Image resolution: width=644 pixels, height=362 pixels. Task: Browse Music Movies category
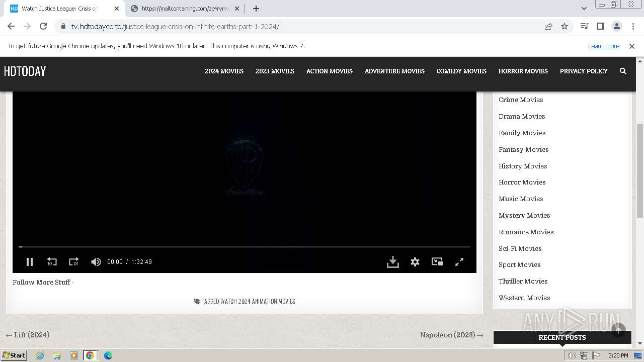pyautogui.click(x=521, y=199)
